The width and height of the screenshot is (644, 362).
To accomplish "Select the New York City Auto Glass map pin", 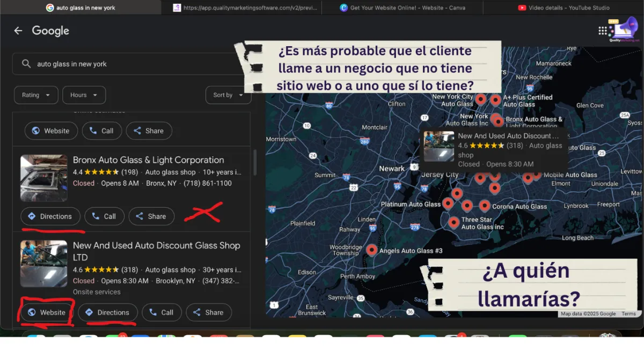I will click(x=481, y=99).
